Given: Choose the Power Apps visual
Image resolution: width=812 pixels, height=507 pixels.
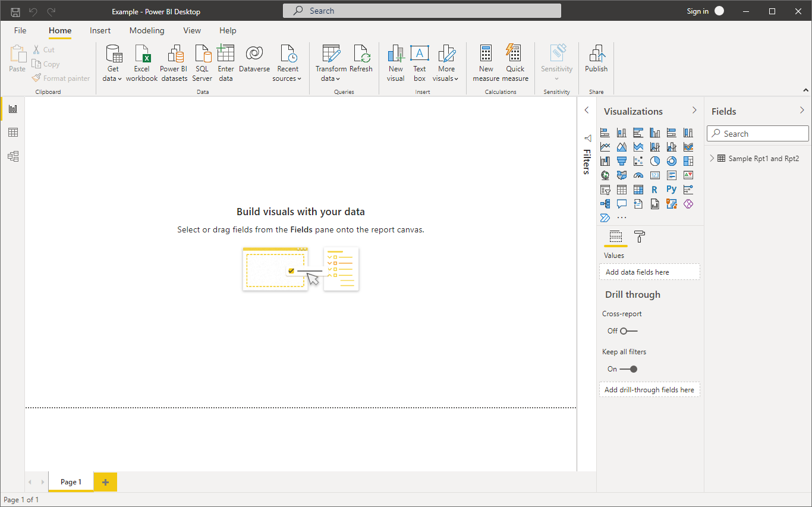Looking at the screenshot, I should [x=688, y=204].
